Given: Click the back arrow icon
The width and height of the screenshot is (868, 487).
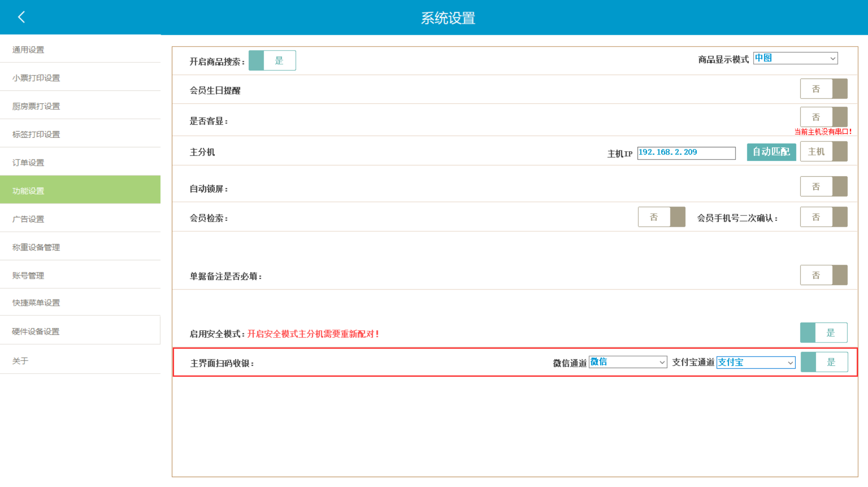Looking at the screenshot, I should coord(21,17).
